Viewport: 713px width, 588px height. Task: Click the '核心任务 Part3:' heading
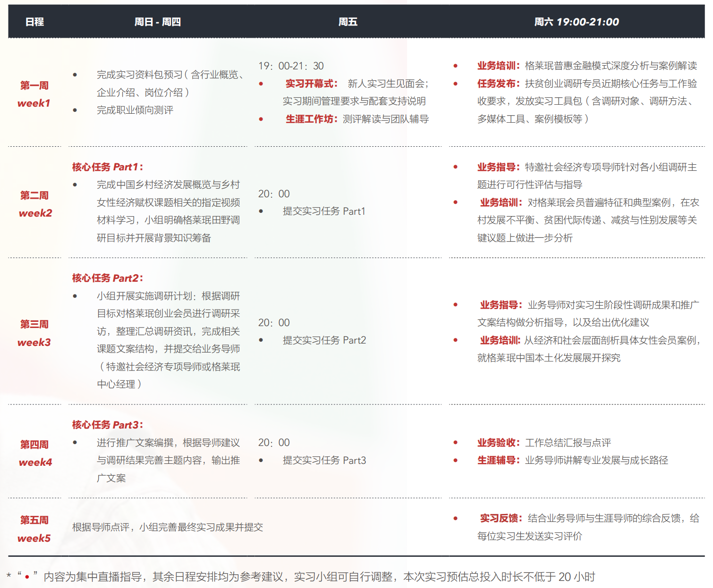pos(108,425)
